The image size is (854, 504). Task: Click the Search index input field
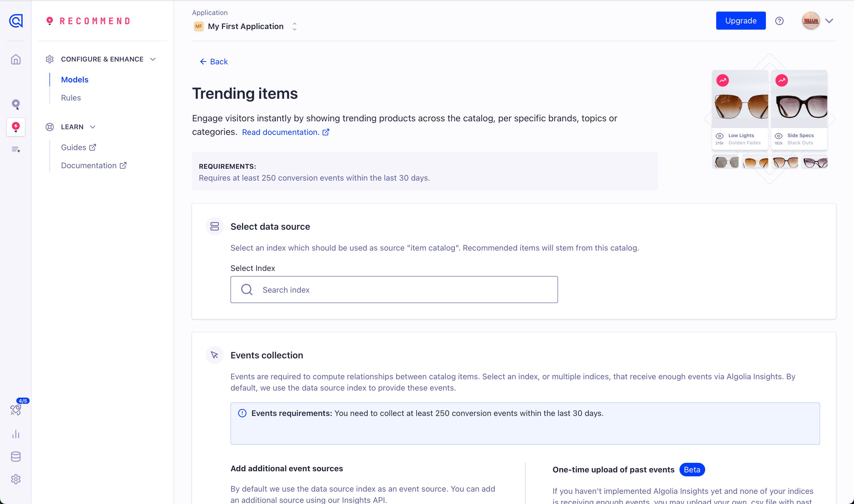pos(394,290)
